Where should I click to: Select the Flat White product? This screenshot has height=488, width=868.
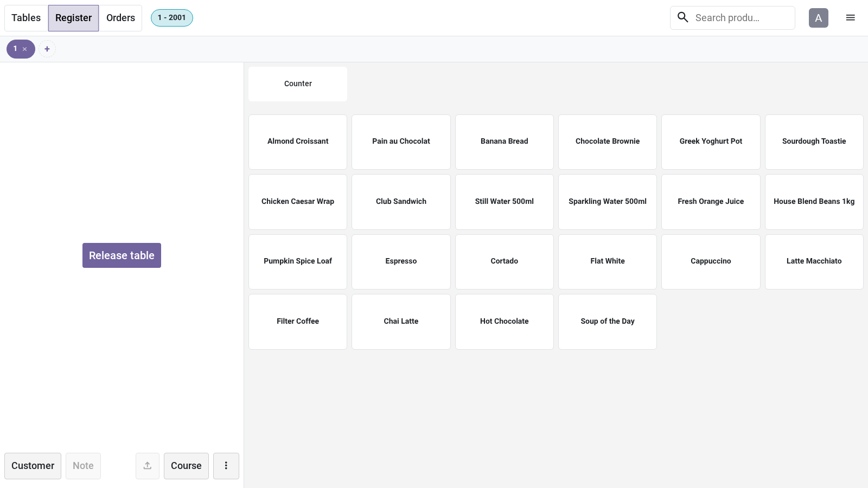click(x=608, y=262)
